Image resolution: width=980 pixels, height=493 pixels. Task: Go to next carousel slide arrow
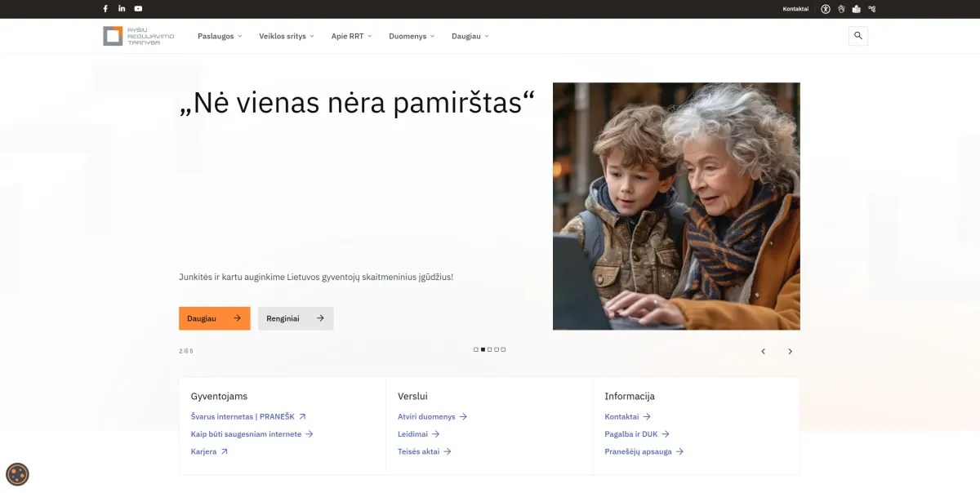[x=790, y=352]
